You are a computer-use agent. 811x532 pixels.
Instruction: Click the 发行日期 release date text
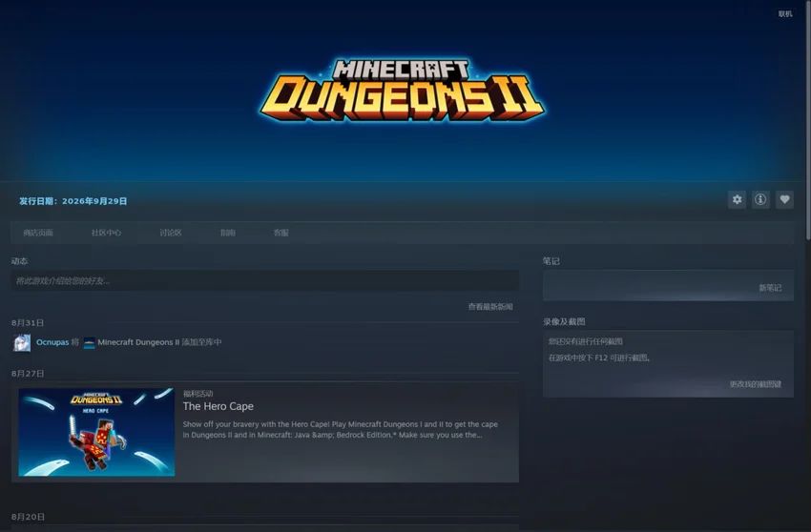pyautogui.click(x=73, y=201)
